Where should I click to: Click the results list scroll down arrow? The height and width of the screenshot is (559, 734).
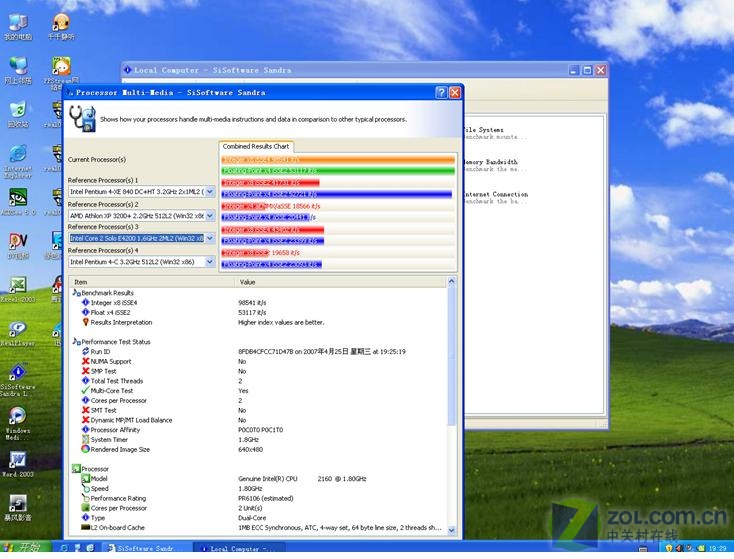click(x=451, y=530)
